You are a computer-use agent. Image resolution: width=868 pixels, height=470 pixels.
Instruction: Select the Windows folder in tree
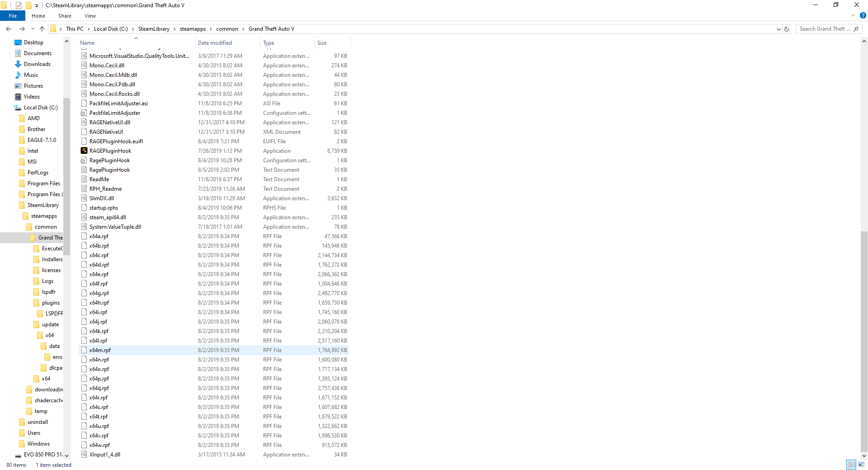pos(38,444)
